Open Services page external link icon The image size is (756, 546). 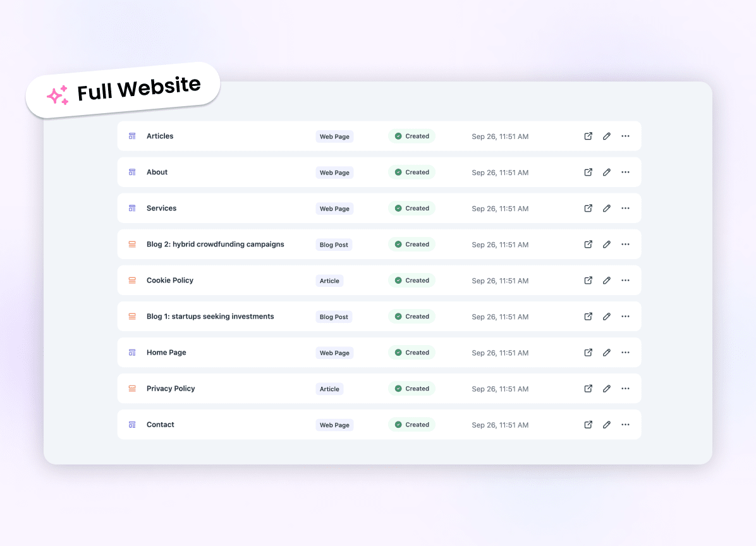click(588, 208)
